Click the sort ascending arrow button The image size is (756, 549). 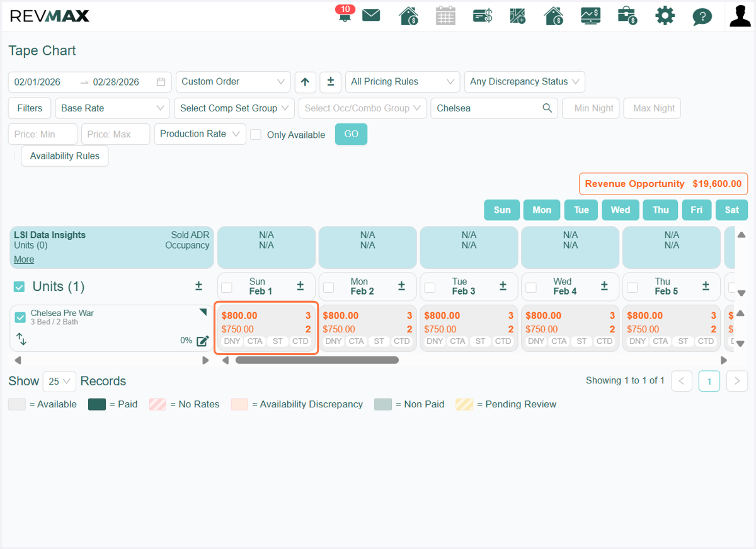click(305, 82)
